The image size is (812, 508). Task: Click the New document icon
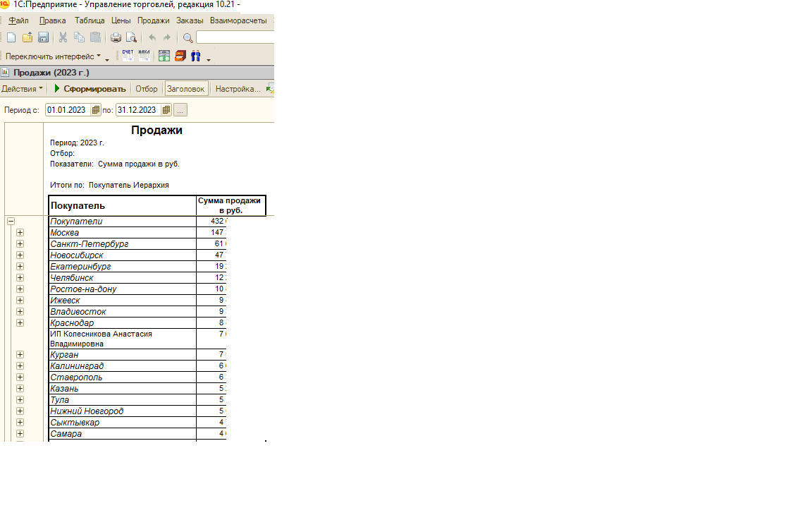point(11,37)
